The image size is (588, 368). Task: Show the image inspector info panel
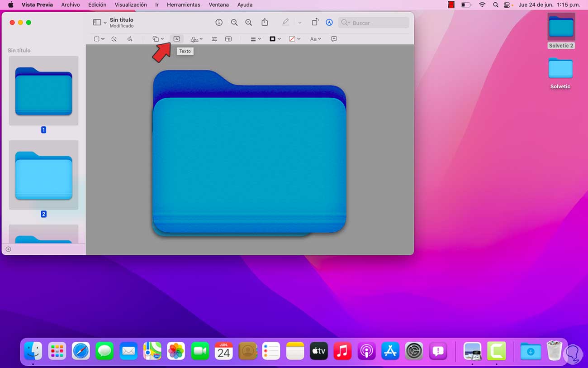pos(219,23)
